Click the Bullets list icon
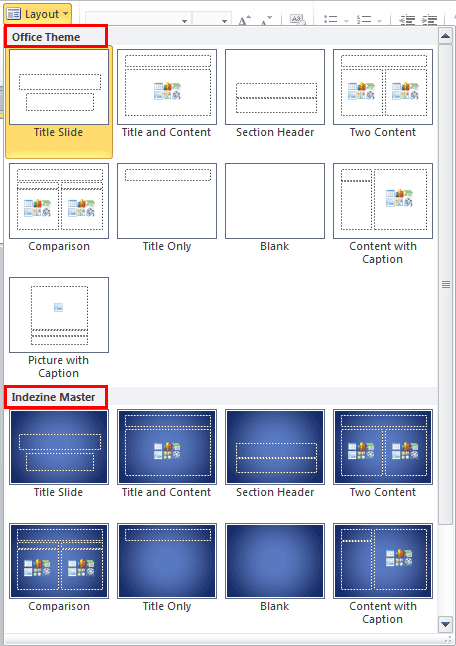The height and width of the screenshot is (646, 456). tap(331, 20)
